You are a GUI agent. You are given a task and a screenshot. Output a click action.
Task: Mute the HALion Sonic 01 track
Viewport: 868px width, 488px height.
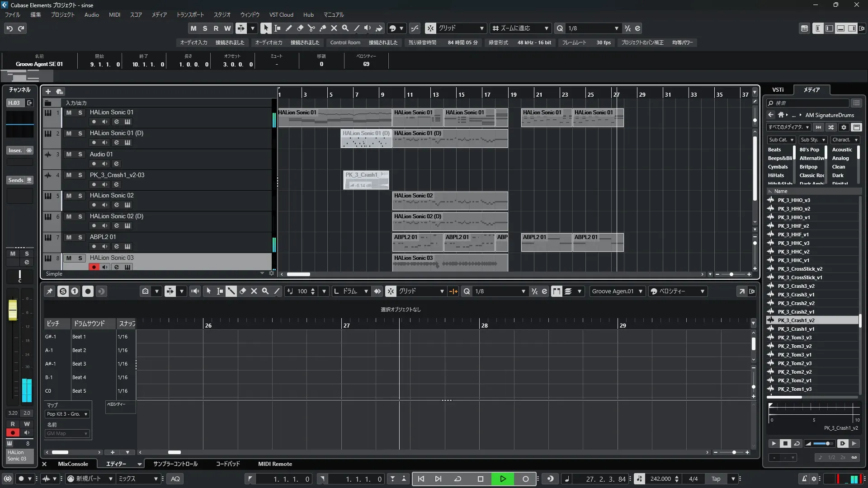[69, 113]
